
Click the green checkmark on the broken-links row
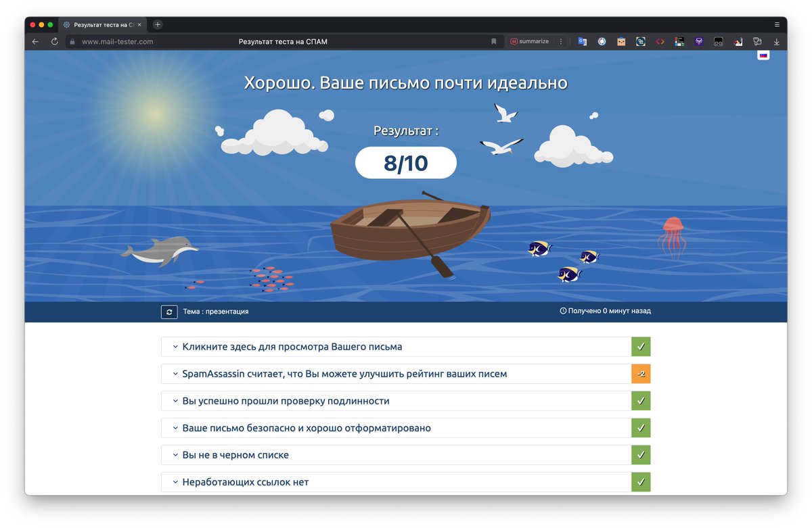point(641,482)
